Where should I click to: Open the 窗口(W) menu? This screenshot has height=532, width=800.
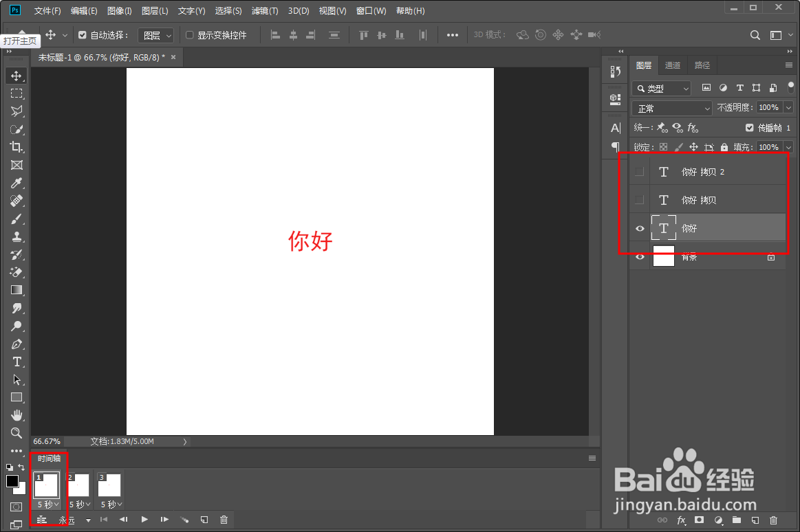point(371,11)
